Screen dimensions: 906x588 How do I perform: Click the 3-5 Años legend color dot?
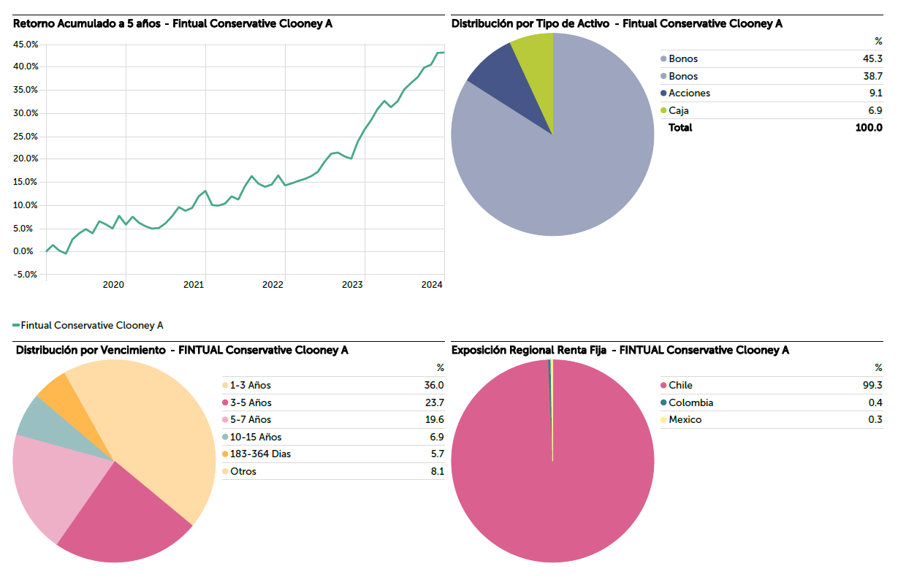[225, 403]
